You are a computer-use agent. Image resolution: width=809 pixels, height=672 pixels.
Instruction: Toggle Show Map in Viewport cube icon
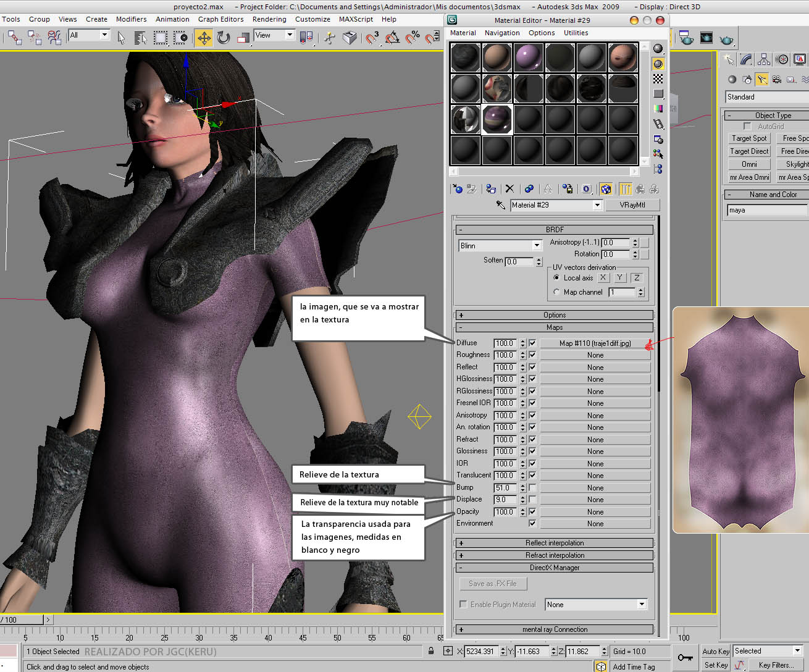(x=606, y=189)
